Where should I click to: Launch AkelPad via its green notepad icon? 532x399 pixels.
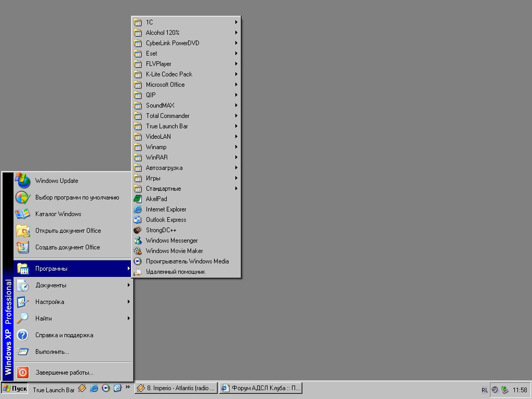coord(137,199)
